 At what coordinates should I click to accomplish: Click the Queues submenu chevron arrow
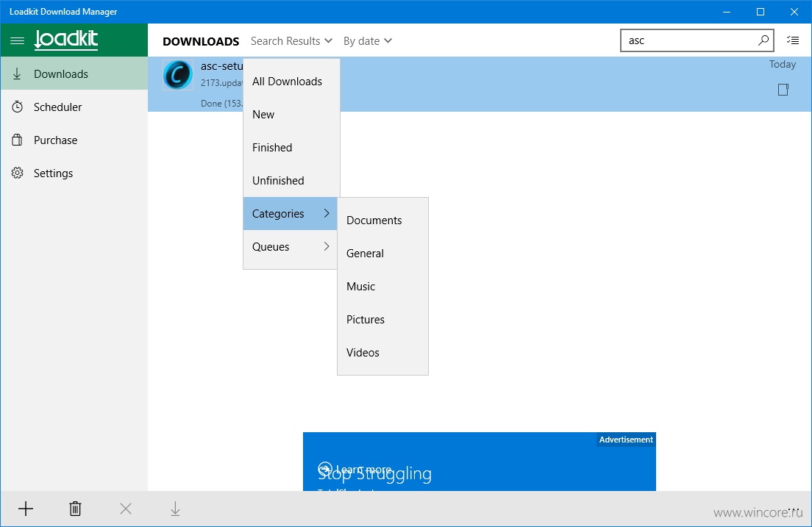(327, 246)
